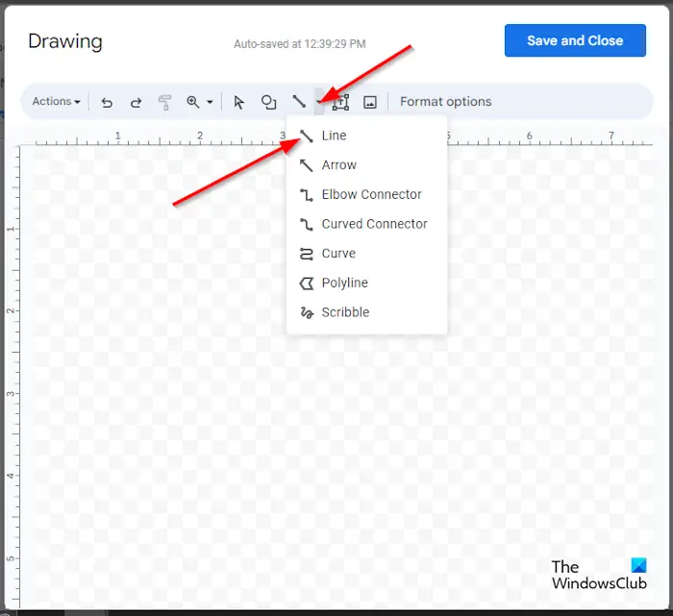Choose Scribble from the line menu
This screenshot has width=673, height=616.
coord(366,312)
